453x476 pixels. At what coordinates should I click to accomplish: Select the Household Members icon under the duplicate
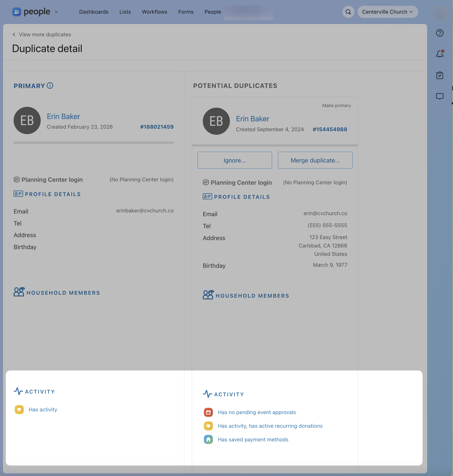point(208,295)
